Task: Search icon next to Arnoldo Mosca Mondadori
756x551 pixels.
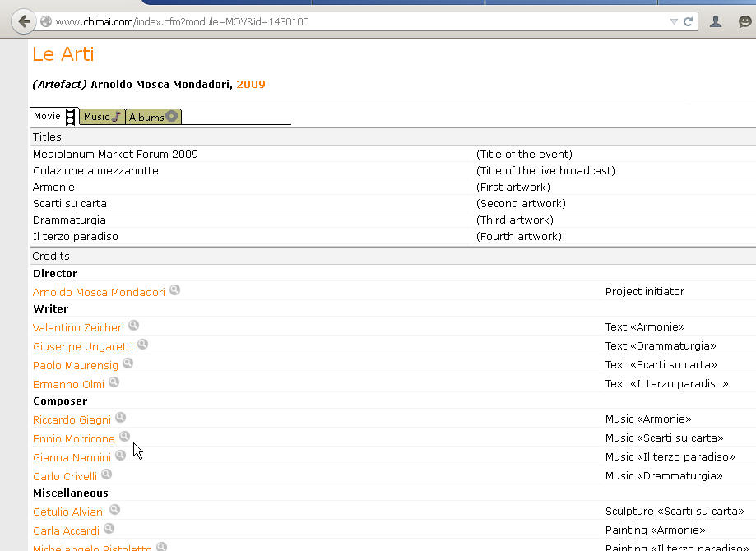Action: click(x=174, y=289)
